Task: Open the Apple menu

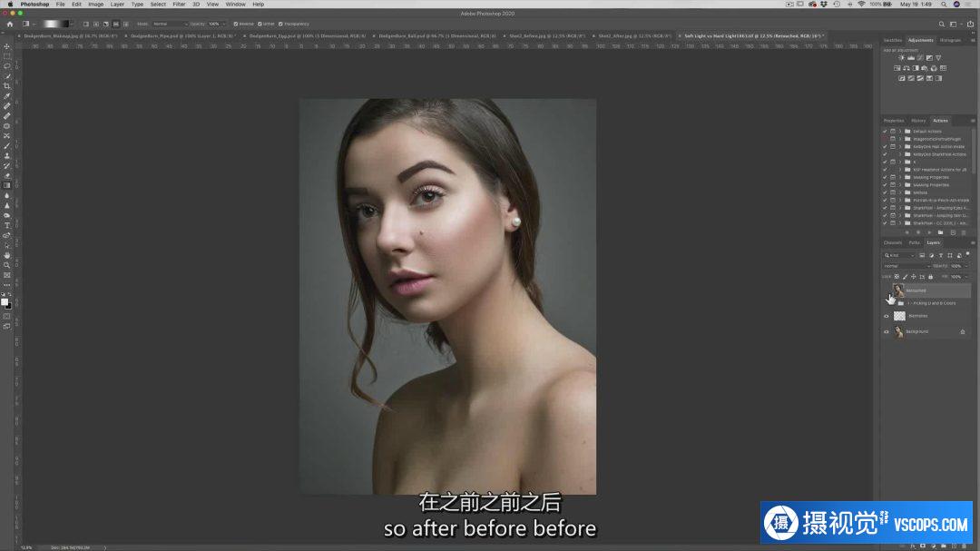Action: [x=9, y=5]
